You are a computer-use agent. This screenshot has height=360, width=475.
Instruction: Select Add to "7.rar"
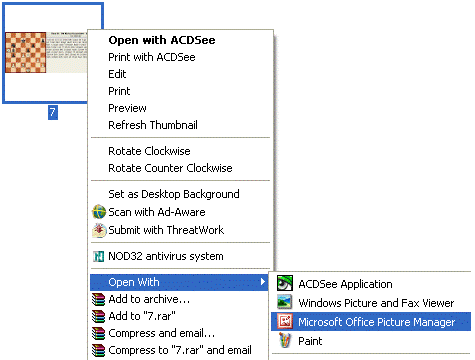point(180,316)
